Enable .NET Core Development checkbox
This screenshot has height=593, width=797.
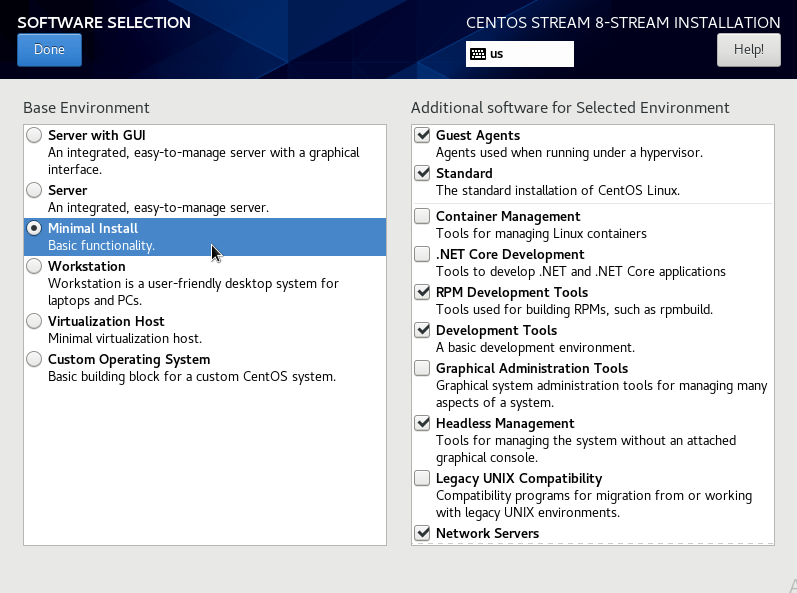(x=422, y=254)
